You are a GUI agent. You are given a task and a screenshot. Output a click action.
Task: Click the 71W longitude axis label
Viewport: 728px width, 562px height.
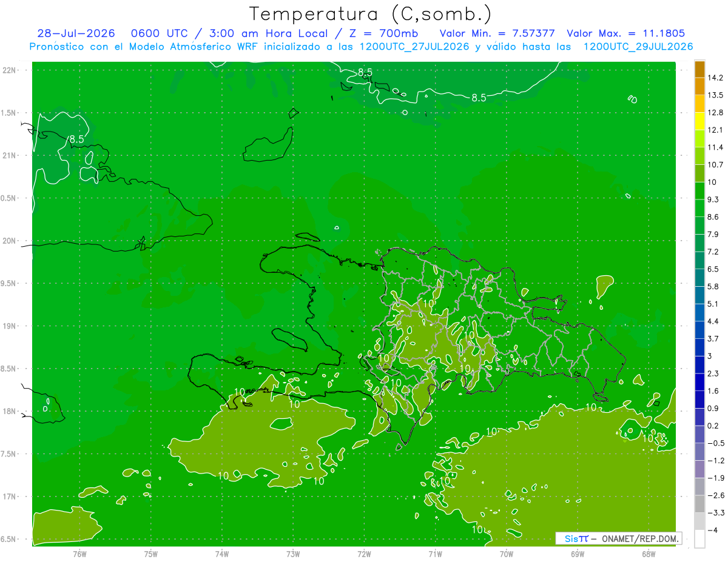click(435, 554)
